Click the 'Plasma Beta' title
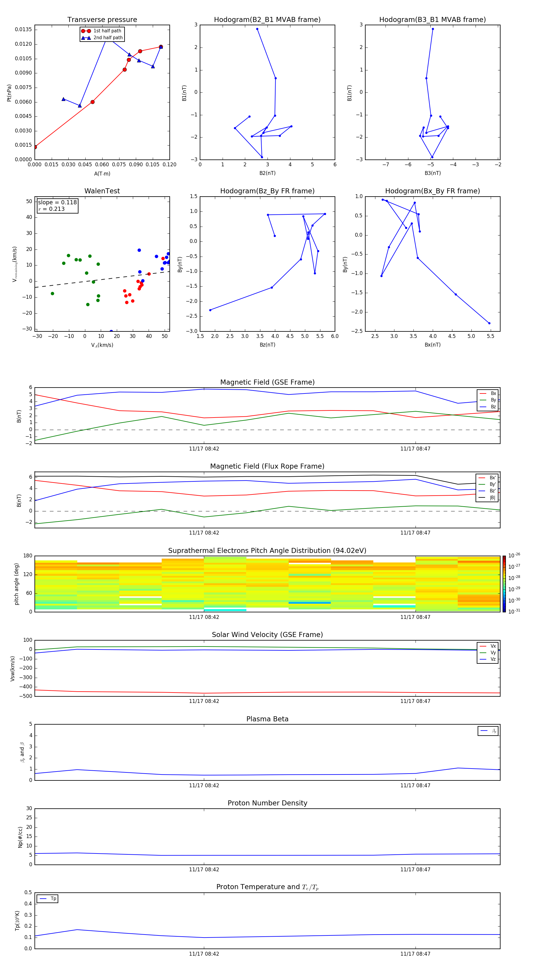Screen dimensions: 535x980 [267, 719]
